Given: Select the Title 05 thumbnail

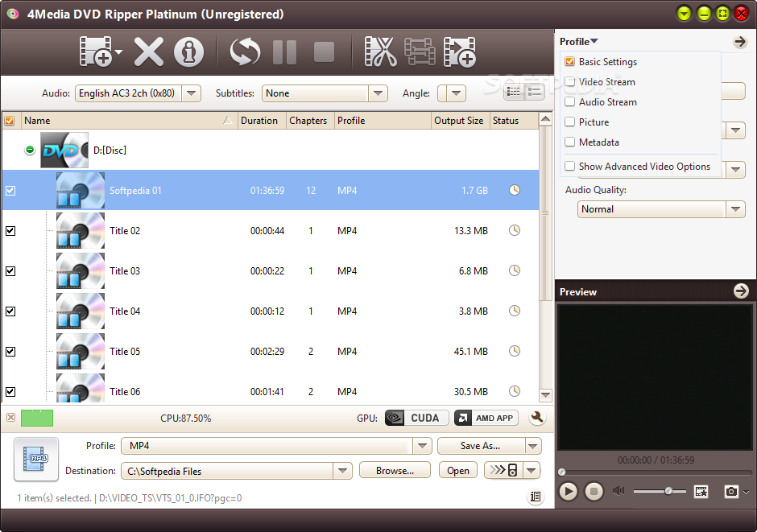Looking at the screenshot, I should [x=81, y=351].
